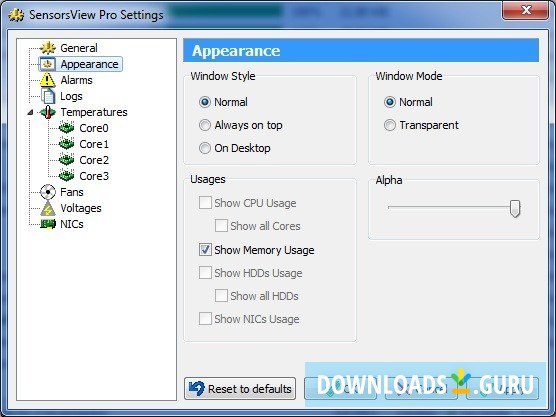The height and width of the screenshot is (417, 556).
Task: Close the Settings window
Action: pyautogui.click(x=526, y=10)
